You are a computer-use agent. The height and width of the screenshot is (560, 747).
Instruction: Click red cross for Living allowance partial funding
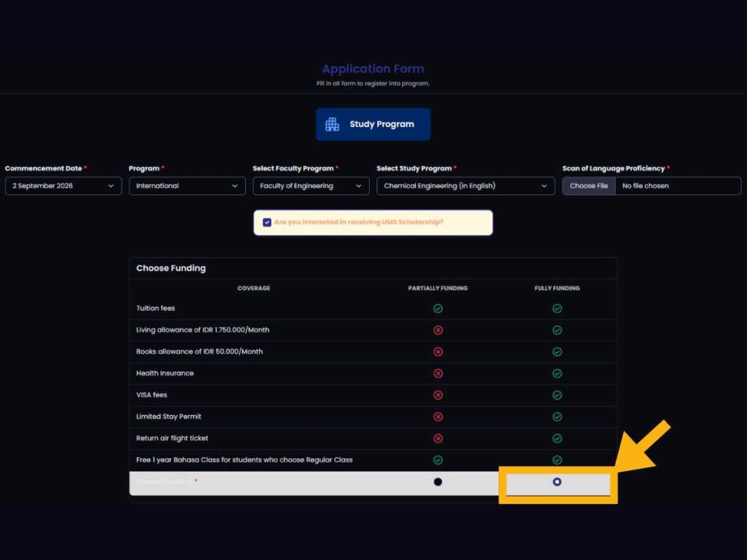pyautogui.click(x=438, y=330)
